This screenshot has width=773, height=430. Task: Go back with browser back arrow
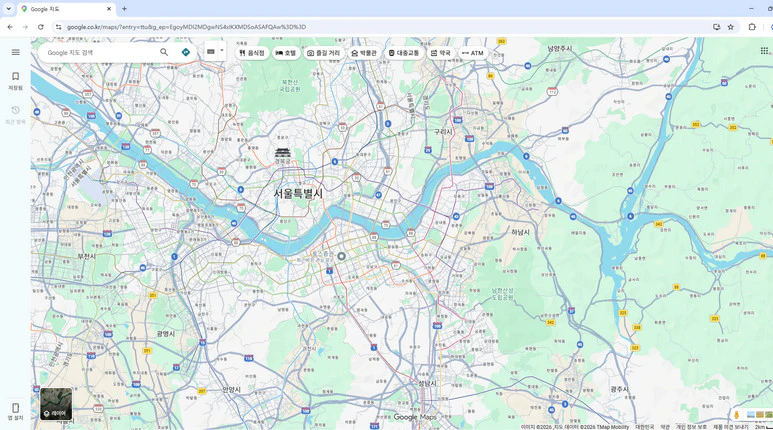[x=10, y=27]
